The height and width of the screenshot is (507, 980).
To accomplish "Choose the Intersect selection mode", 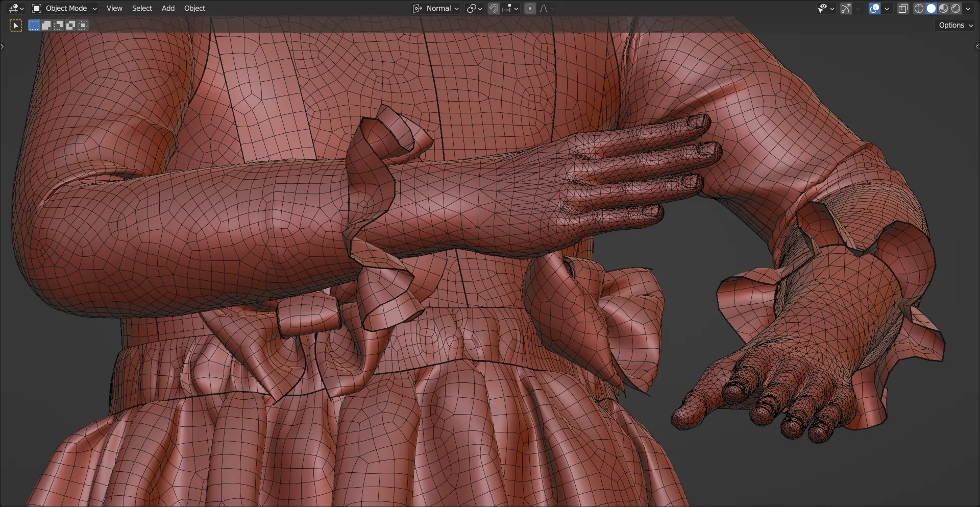I will click(83, 25).
